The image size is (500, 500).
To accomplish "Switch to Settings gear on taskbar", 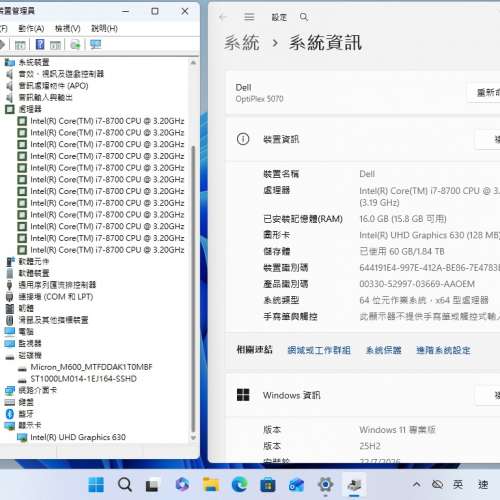I will tap(325, 484).
